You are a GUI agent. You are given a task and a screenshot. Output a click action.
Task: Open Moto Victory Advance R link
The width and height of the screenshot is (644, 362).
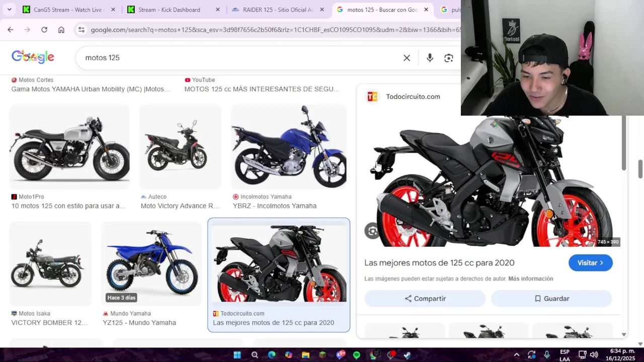coord(180,206)
